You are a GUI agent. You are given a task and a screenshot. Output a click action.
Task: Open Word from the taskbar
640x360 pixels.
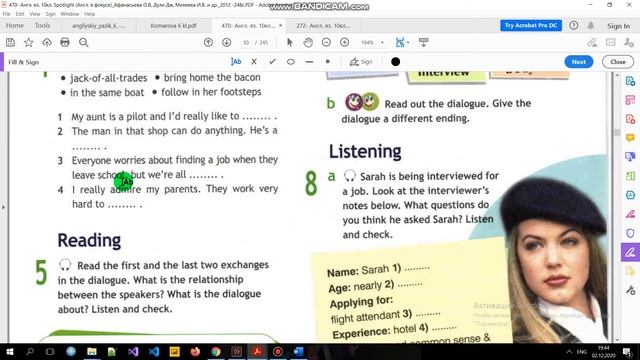298,351
